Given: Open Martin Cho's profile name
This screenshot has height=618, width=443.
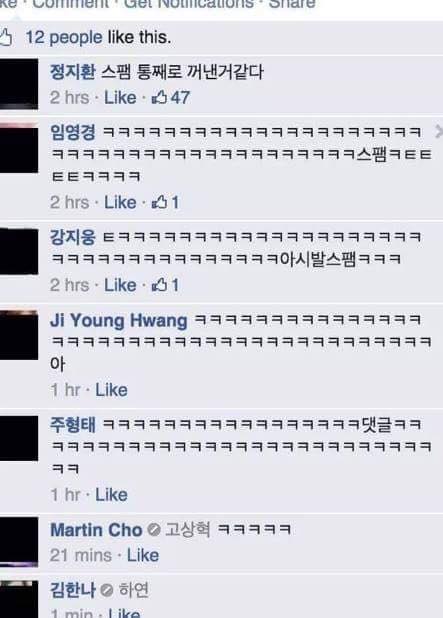Looking at the screenshot, I should 96,530.
